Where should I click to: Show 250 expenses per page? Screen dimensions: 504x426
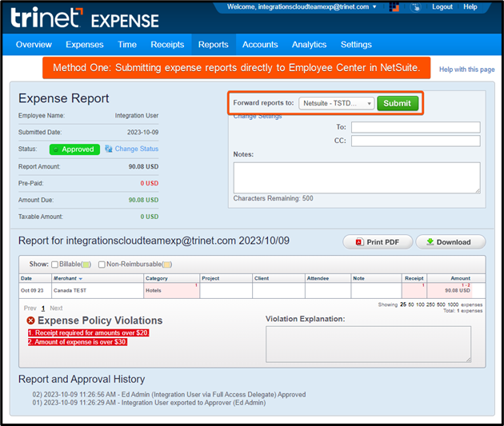(430, 305)
